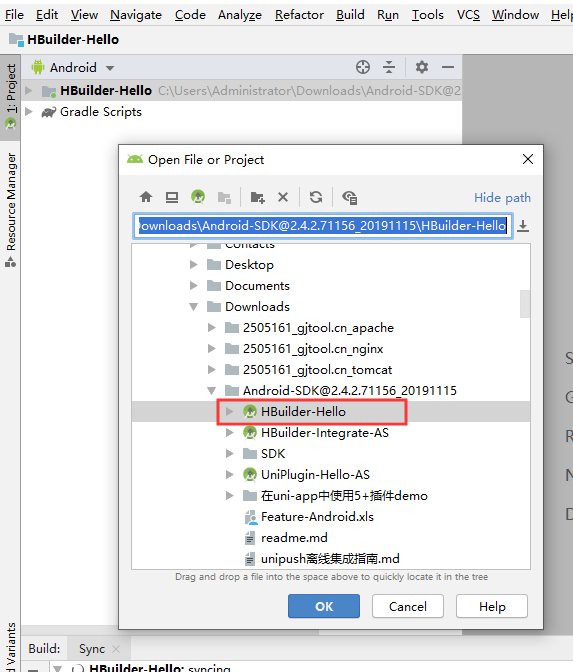Open the VCS menu
This screenshot has width=573, height=672.
click(x=468, y=15)
